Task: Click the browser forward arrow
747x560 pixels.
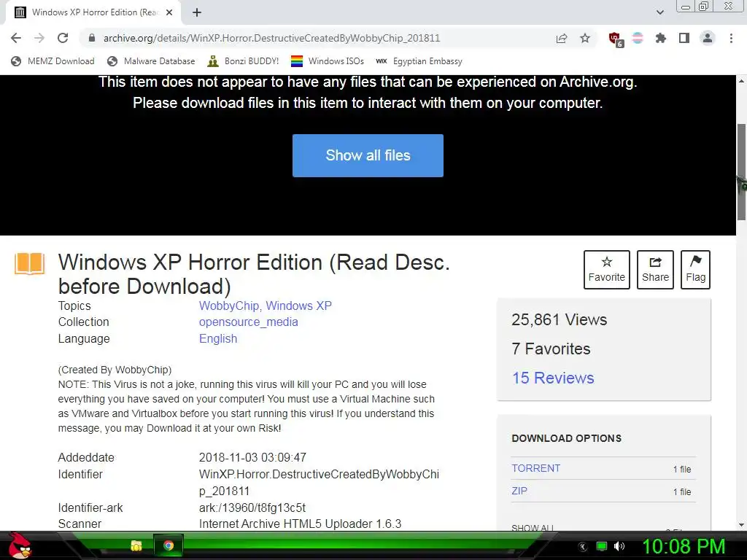Action: point(39,38)
